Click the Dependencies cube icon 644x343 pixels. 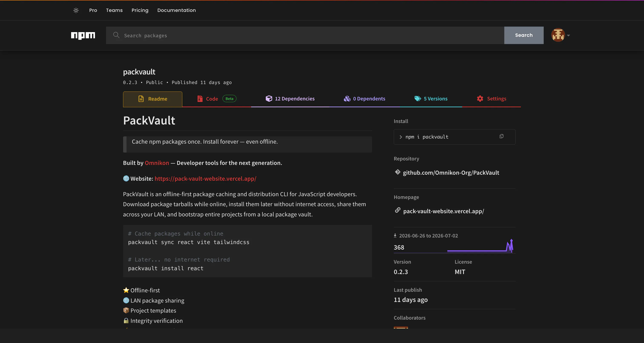pyautogui.click(x=269, y=99)
